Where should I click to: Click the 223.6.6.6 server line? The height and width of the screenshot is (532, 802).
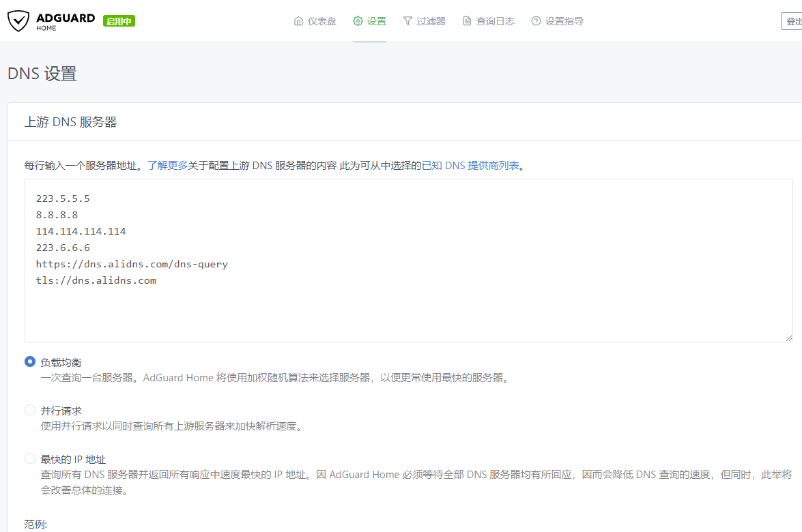[63, 248]
